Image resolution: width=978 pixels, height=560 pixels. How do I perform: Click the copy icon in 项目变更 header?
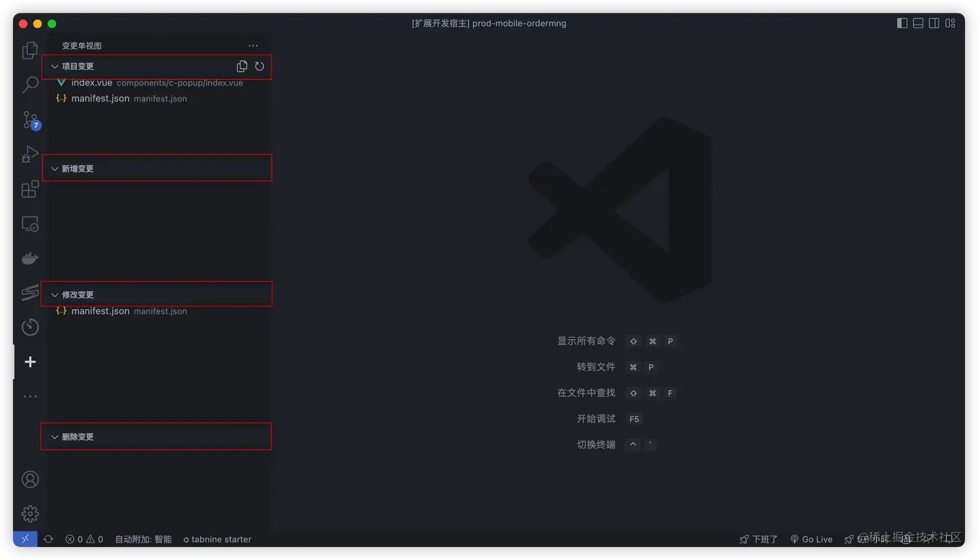point(242,66)
